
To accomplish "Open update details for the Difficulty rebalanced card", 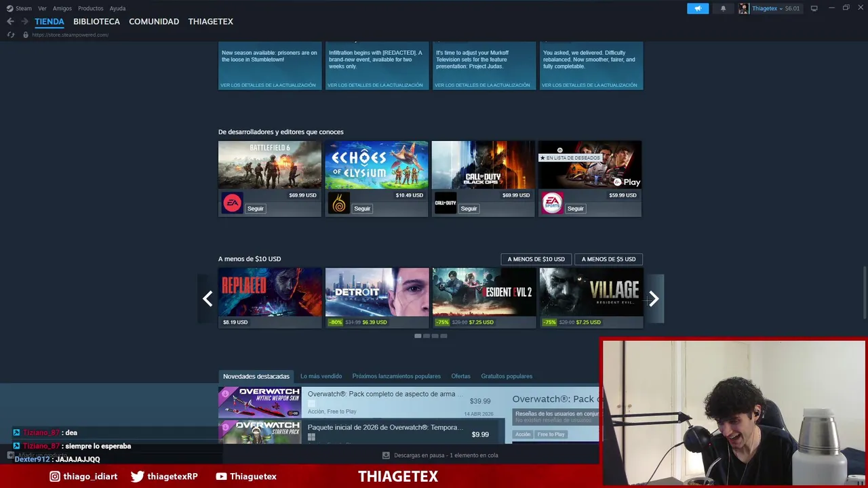I will coord(589,85).
